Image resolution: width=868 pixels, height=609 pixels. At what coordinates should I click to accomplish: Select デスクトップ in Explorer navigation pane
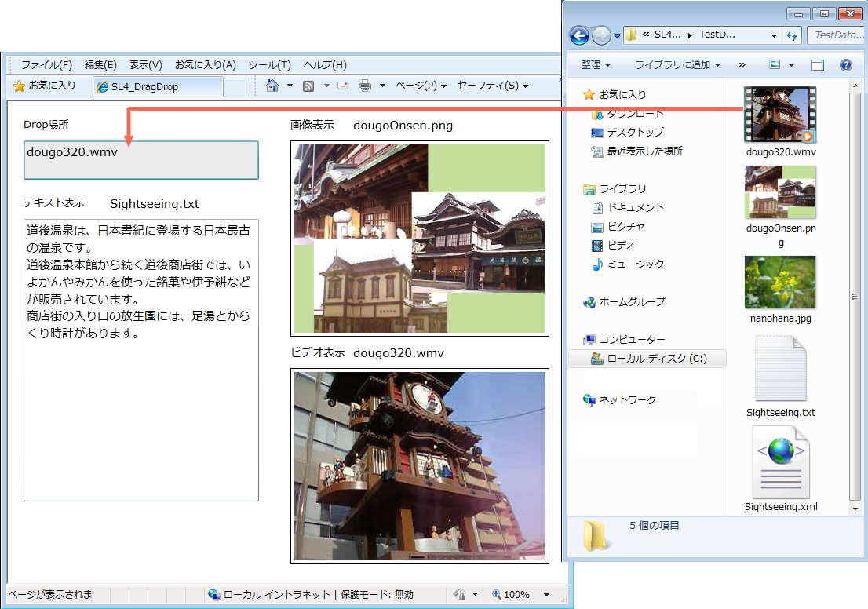[628, 133]
